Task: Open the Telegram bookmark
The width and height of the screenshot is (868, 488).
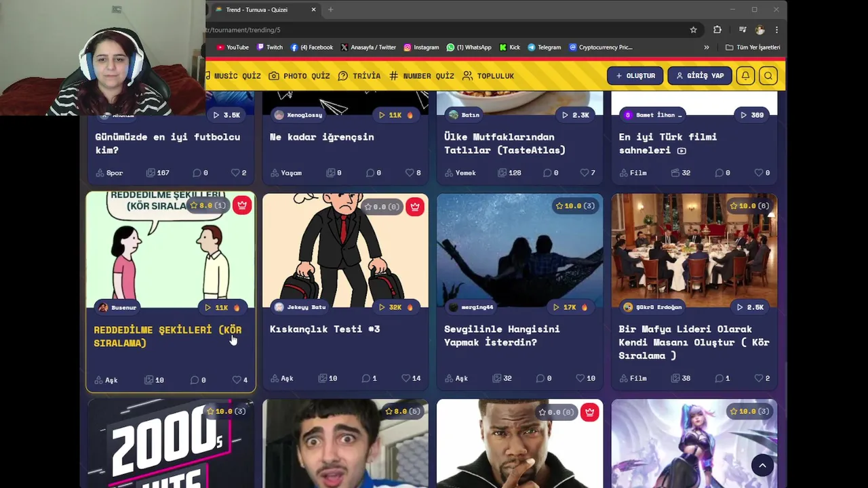Action: coord(544,47)
